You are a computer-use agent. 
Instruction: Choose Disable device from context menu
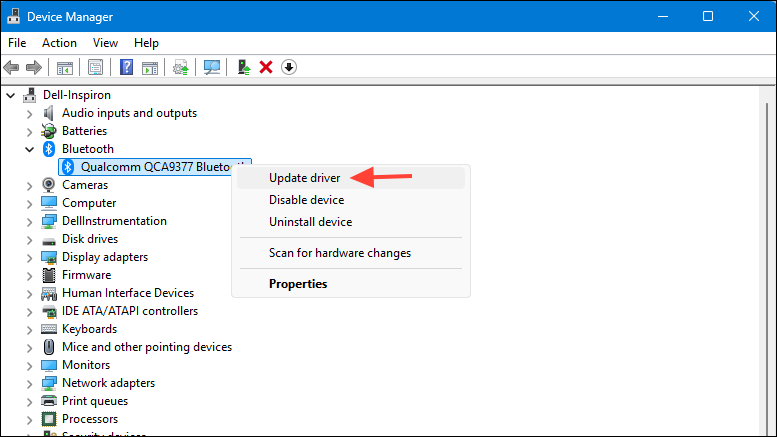pyautogui.click(x=351, y=200)
